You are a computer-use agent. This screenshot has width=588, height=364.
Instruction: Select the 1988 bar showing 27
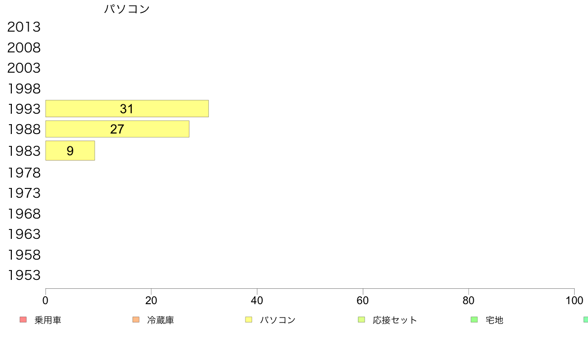(x=117, y=129)
